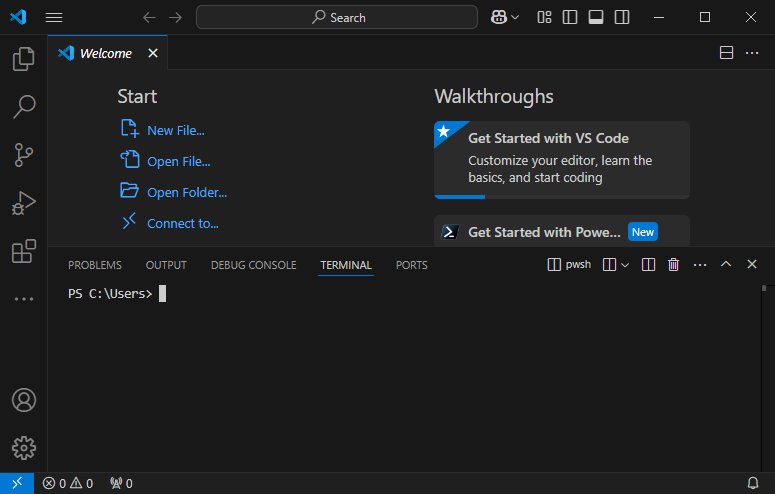Toggle the primary side bar

click(x=570, y=17)
